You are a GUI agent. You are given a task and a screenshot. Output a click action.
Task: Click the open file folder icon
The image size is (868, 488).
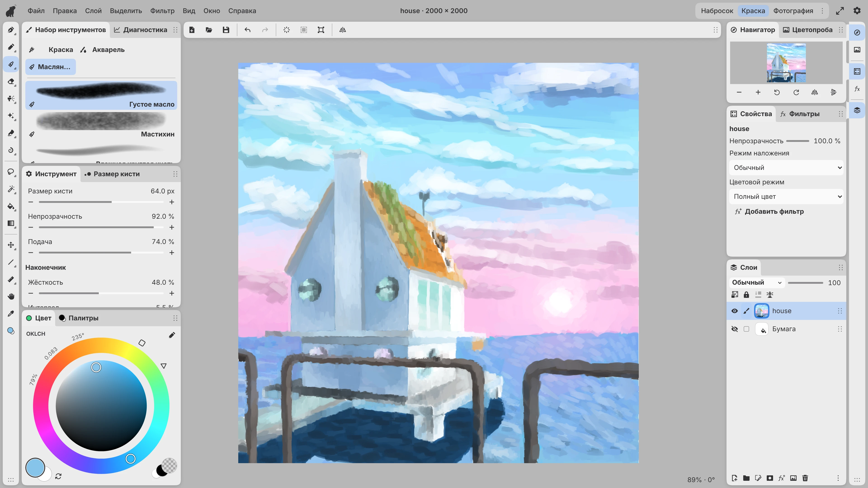(209, 30)
